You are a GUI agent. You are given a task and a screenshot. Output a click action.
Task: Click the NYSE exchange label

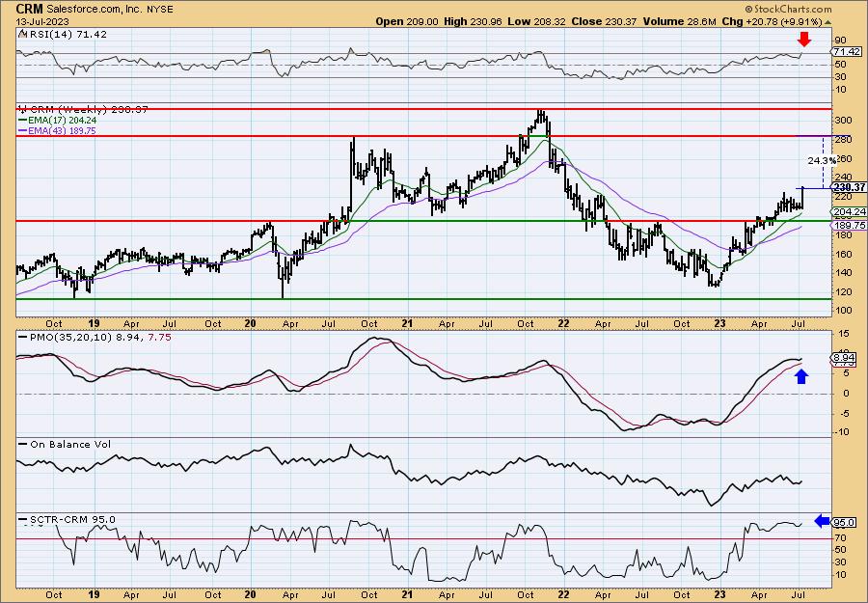point(158,10)
